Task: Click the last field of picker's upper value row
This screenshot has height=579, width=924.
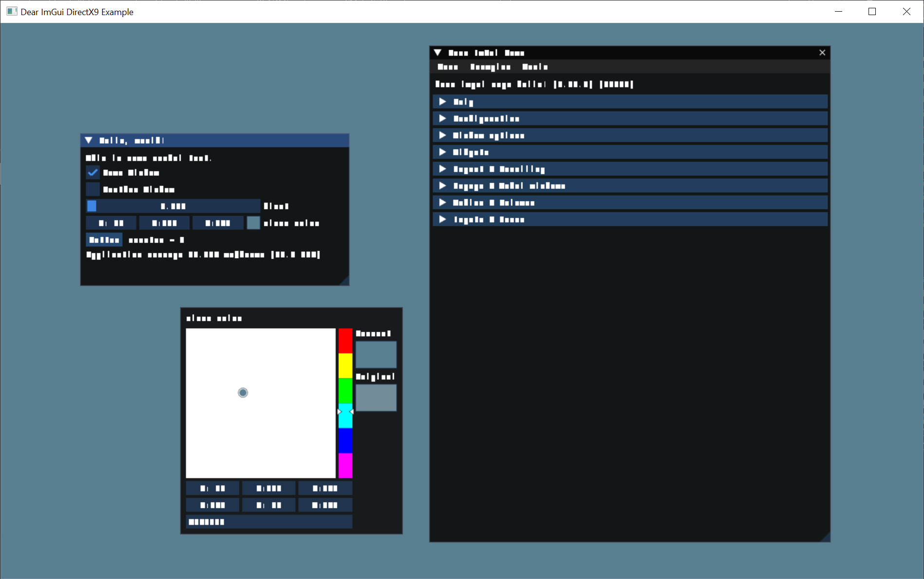Action: point(325,488)
